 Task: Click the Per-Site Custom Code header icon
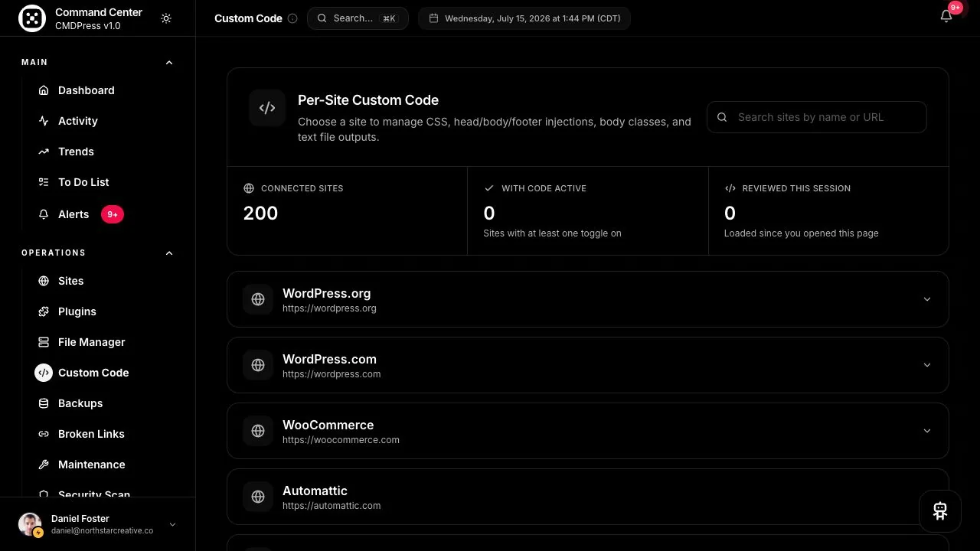point(267,108)
